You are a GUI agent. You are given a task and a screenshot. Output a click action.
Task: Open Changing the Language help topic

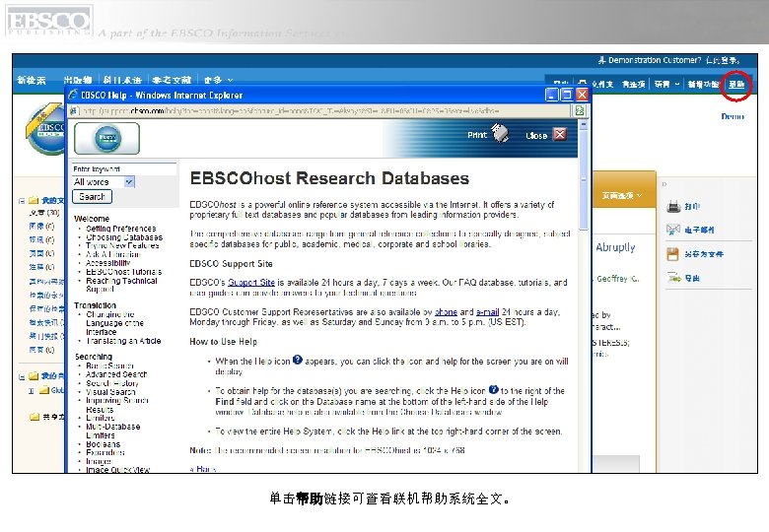pos(114,323)
